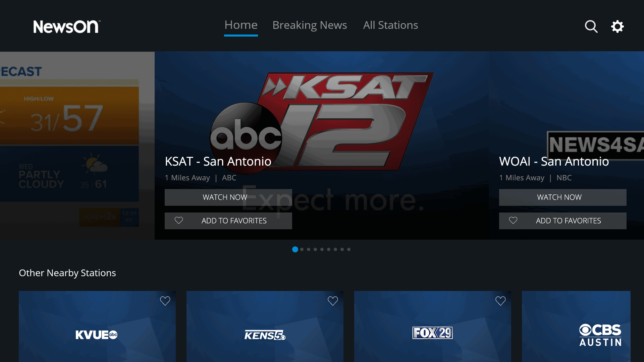
Task: Favorite the KVUE station card heart
Action: [165, 301]
